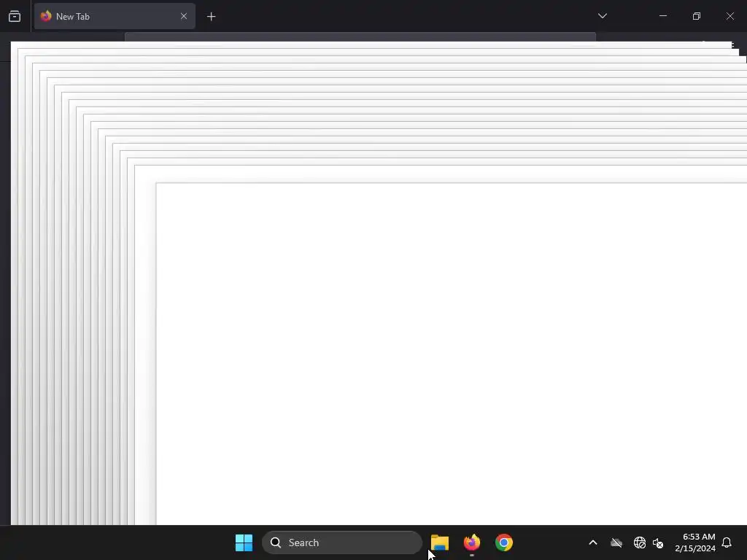Image resolution: width=747 pixels, height=560 pixels.
Task: Launch Google Chrome from the taskbar
Action: pos(503,542)
